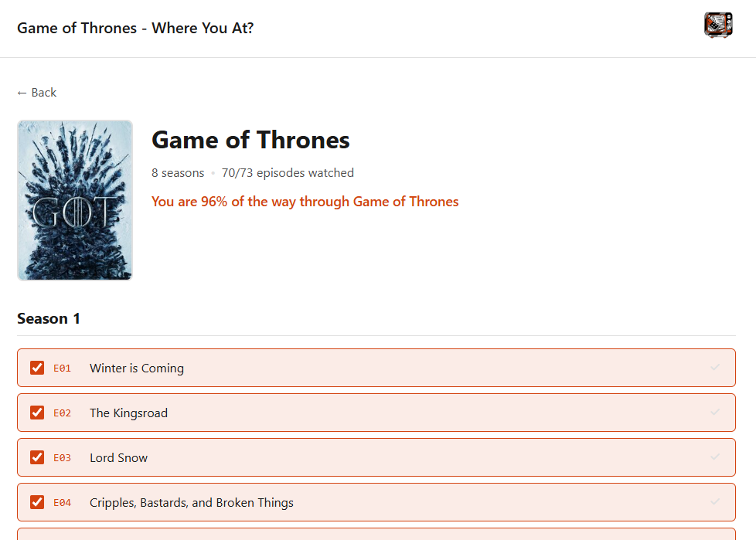Select The Kingsroad episode title
Screen dimensions: 756x540
coord(128,413)
